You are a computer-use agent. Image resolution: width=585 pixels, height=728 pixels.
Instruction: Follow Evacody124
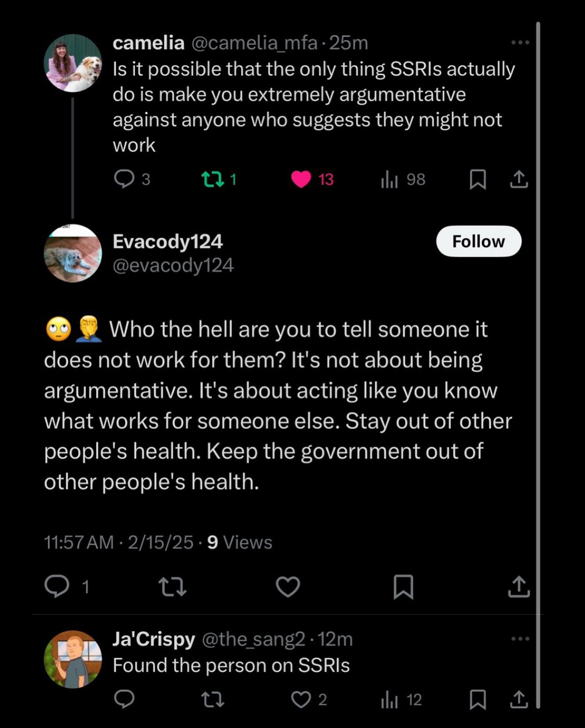tap(478, 242)
